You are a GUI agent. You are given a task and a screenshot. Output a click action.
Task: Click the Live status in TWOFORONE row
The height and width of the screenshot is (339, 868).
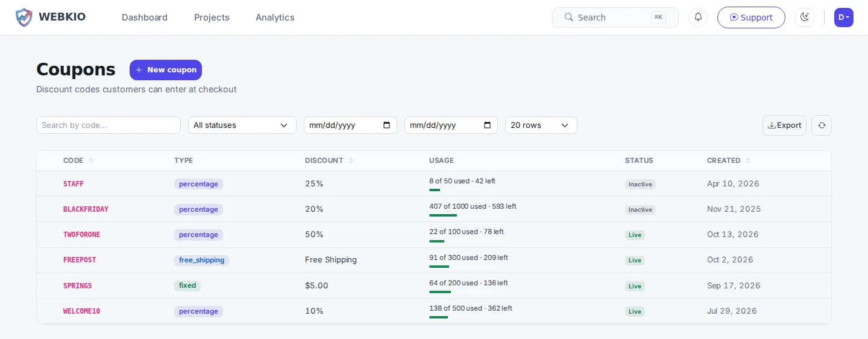[635, 235]
